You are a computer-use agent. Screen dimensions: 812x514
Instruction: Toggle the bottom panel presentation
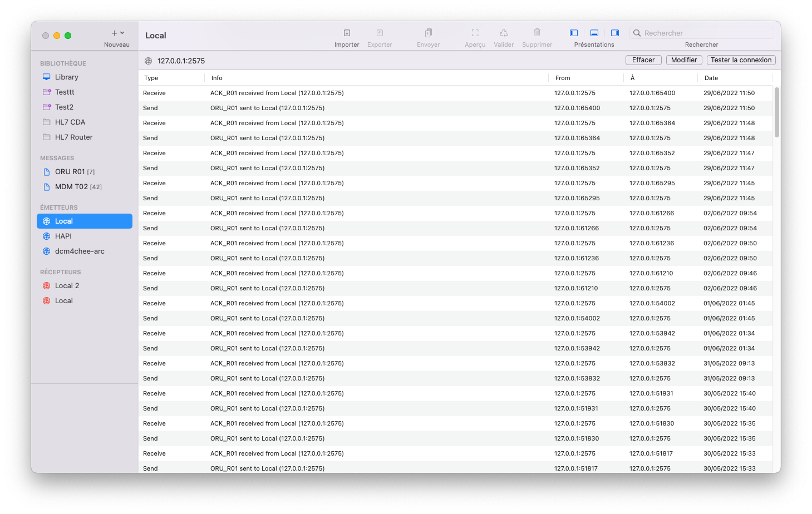click(x=594, y=33)
